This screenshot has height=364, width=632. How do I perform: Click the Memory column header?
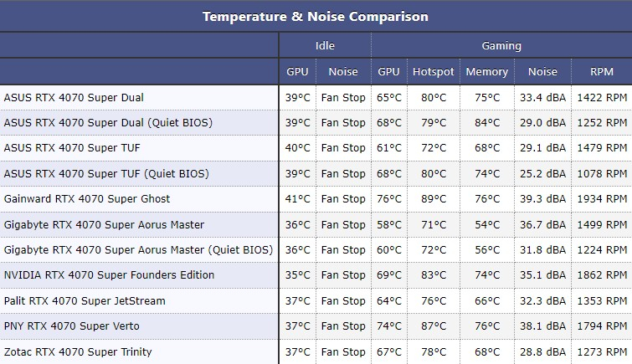tap(486, 72)
